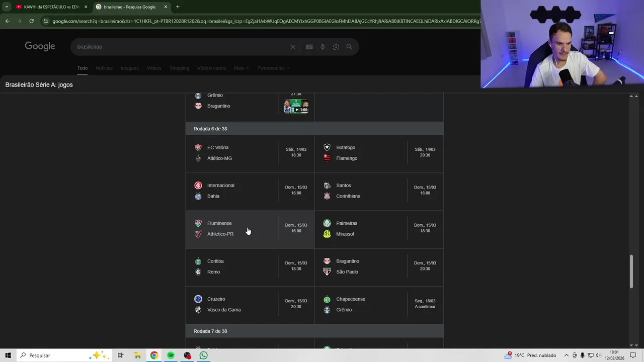Open the Internacional vs Bahia match
Image resolution: width=644 pixels, height=362 pixels.
[250, 192]
